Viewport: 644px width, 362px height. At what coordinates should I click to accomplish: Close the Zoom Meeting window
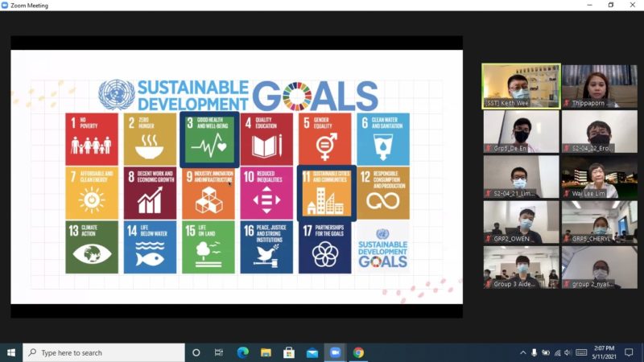click(x=633, y=5)
